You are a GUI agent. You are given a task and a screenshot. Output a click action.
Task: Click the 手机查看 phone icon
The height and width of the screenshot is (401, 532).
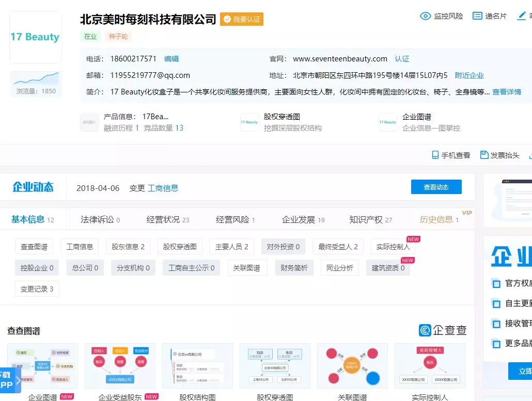[x=435, y=155]
